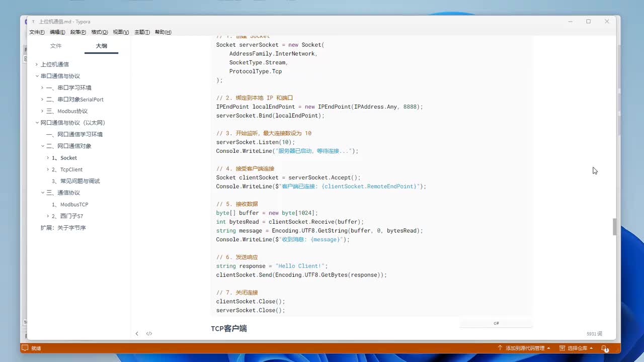Image resolution: width=644 pixels, height=362 pixels.
Task: Go to 一、串口学习环境 outline entry
Action: click(x=69, y=87)
